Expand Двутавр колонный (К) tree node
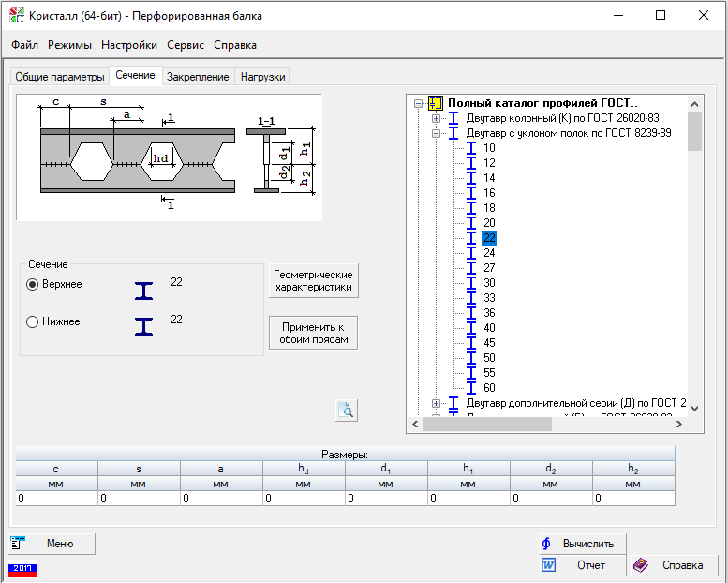 point(436,118)
